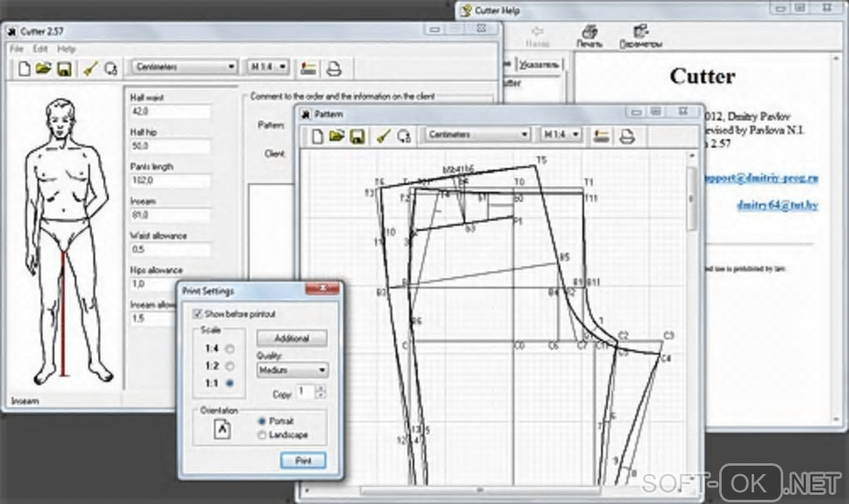
Task: Choose Landscape orientation
Action: pyautogui.click(x=262, y=435)
